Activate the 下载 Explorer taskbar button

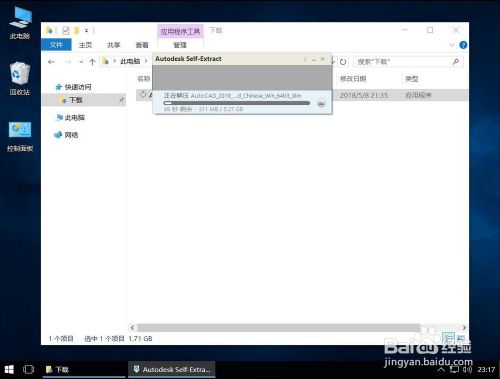pyautogui.click(x=84, y=370)
